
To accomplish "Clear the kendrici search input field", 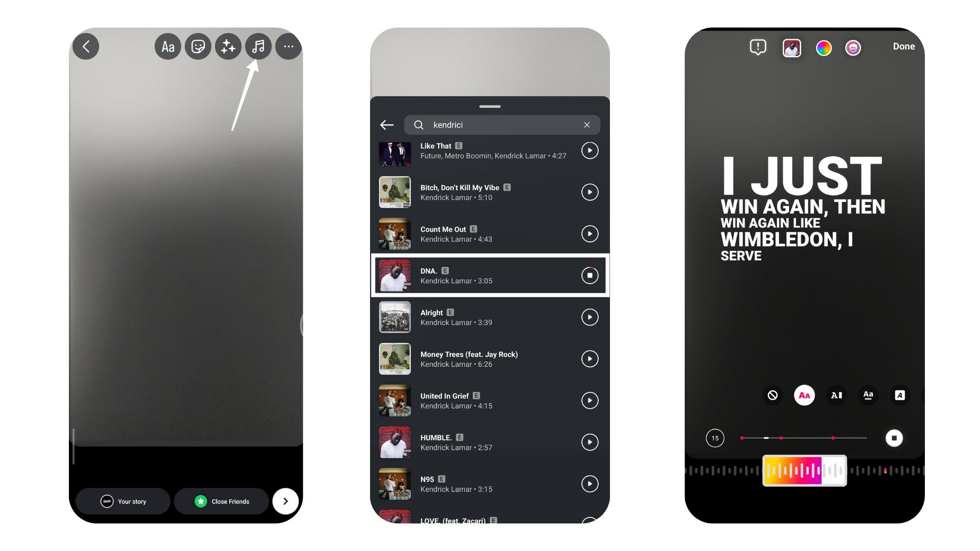I will point(585,124).
